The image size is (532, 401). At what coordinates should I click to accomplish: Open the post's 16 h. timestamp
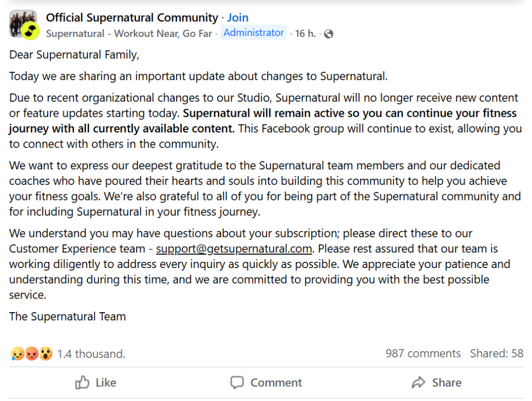(305, 34)
